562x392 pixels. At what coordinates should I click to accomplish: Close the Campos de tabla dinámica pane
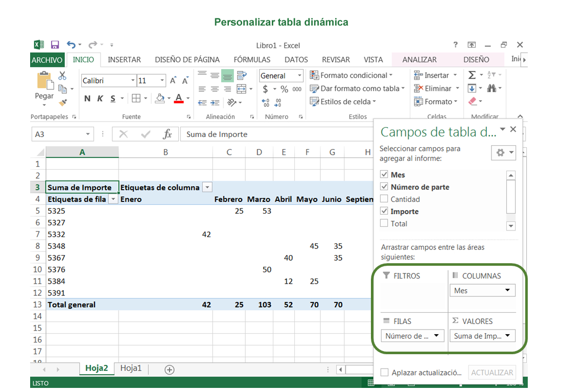(x=513, y=129)
